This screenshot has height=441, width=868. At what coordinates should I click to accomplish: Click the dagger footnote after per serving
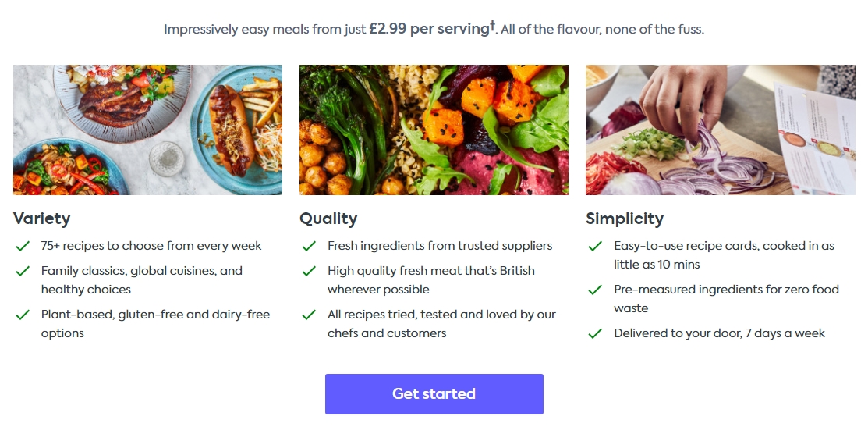[493, 26]
